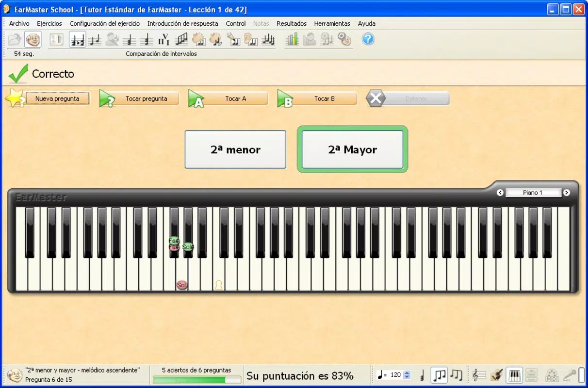The width and height of the screenshot is (588, 388).
Task: Toggle melodic descending playback mode
Action: tap(456, 375)
